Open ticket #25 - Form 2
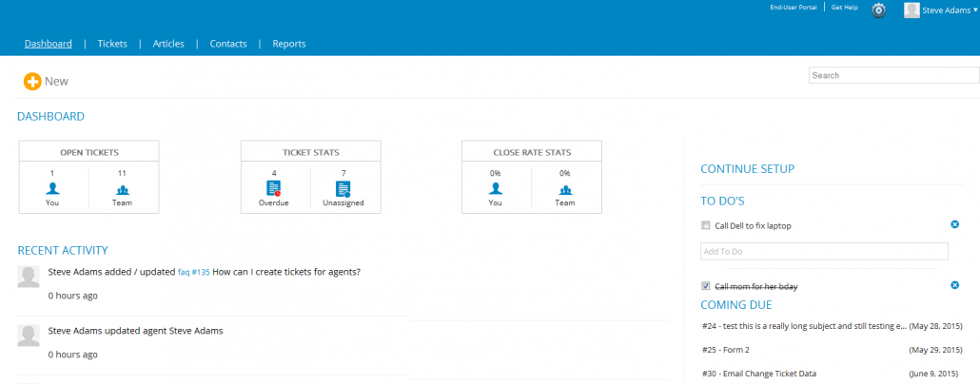 726,350
